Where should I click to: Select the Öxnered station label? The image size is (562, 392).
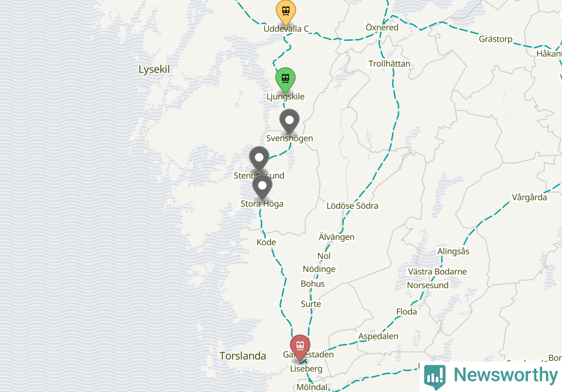coord(382,28)
